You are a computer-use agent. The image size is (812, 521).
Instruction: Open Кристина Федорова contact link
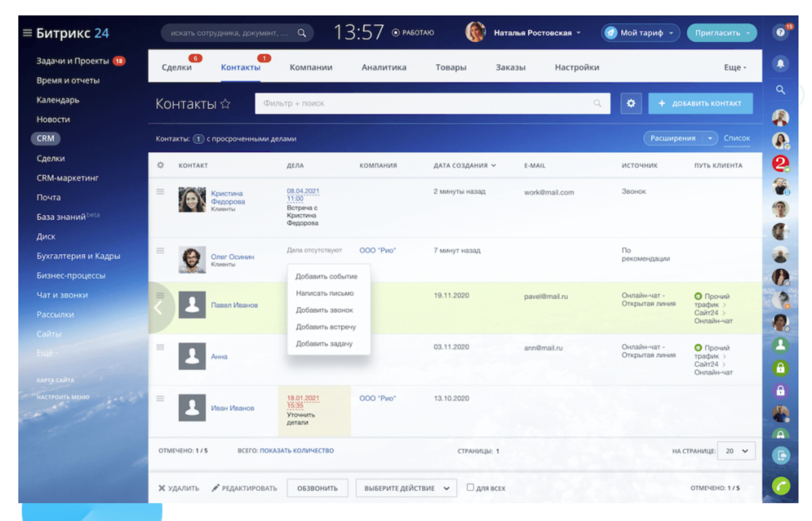(228, 197)
